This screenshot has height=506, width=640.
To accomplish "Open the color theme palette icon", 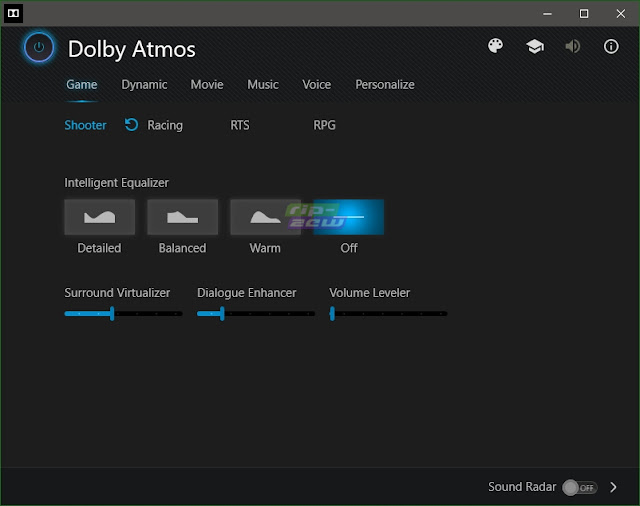I will click(x=496, y=46).
